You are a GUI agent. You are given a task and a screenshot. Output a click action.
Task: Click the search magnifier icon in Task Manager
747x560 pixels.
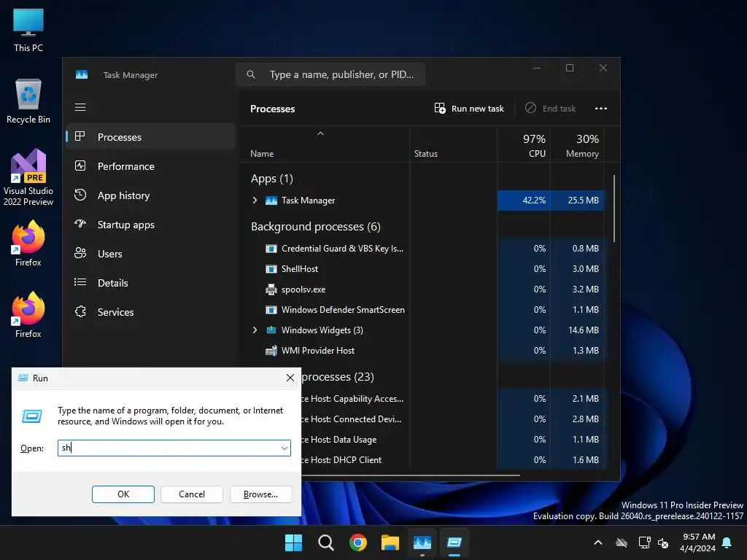[251, 74]
